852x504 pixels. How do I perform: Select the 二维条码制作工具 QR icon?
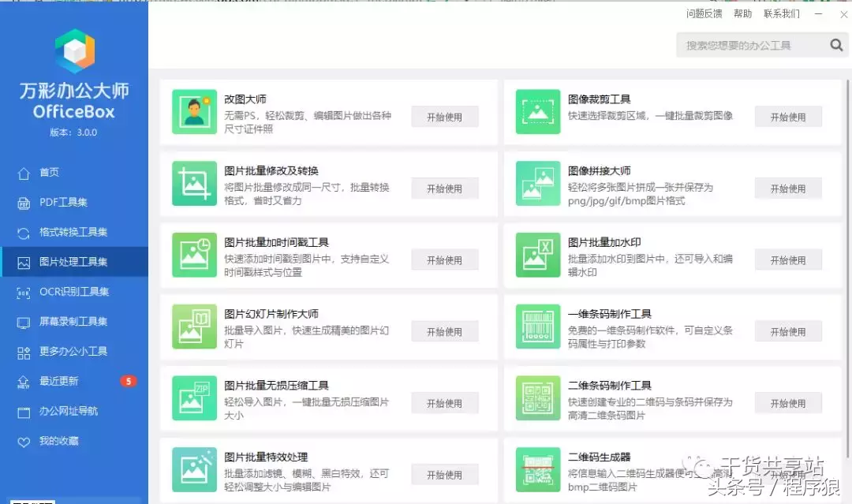click(x=538, y=398)
